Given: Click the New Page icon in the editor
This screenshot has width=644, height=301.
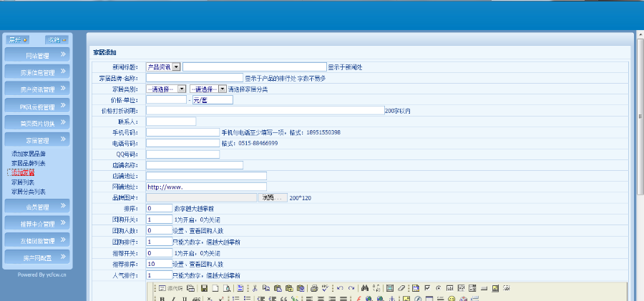Looking at the screenshot, I should point(215,288).
